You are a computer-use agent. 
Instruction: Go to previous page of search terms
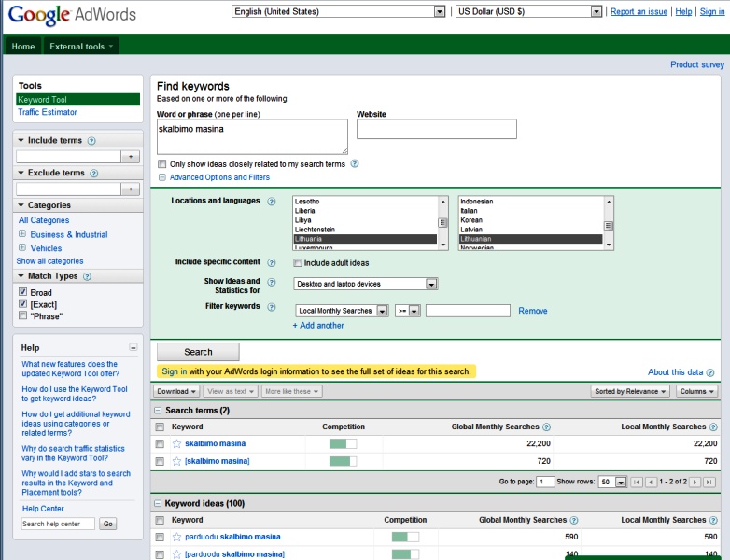pos(651,482)
